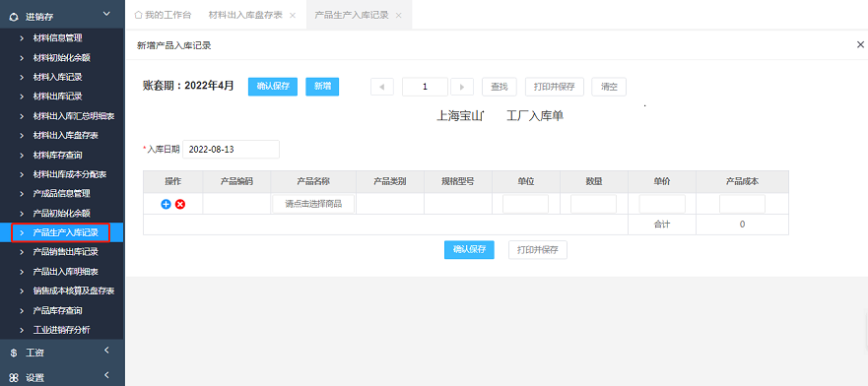Expand the 工资 menu chevron

pos(106,350)
